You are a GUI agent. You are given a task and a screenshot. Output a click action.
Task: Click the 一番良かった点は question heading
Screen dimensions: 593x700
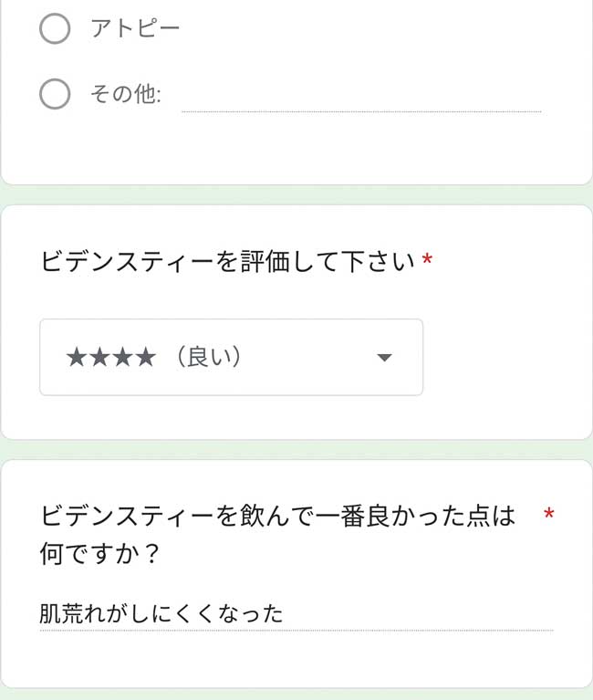[277, 516]
